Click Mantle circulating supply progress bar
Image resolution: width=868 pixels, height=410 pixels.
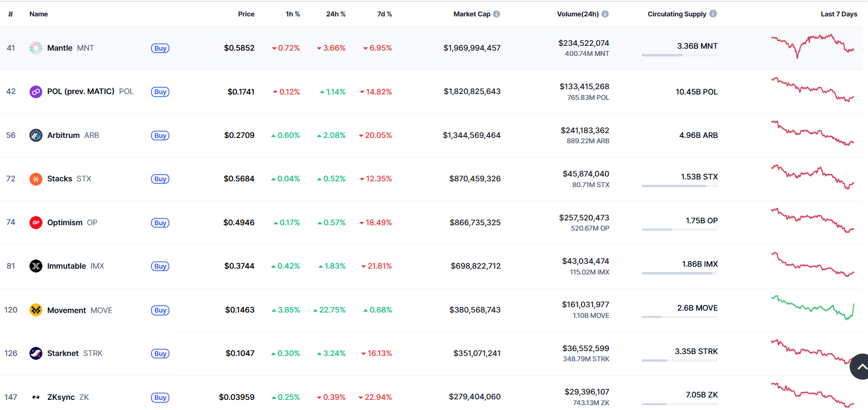680,55
